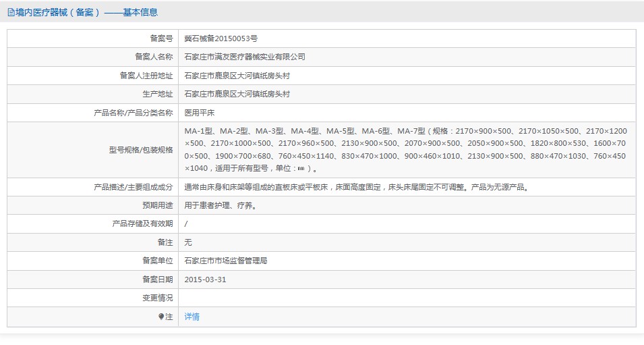
Task: Click the 生产地址 label
Action: [158, 94]
